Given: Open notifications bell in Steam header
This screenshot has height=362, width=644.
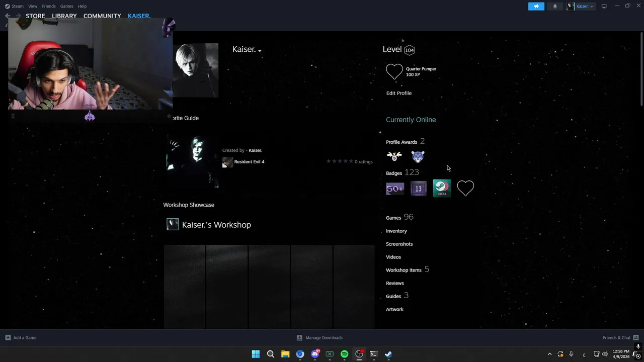Looking at the screenshot, I should pyautogui.click(x=555, y=6).
